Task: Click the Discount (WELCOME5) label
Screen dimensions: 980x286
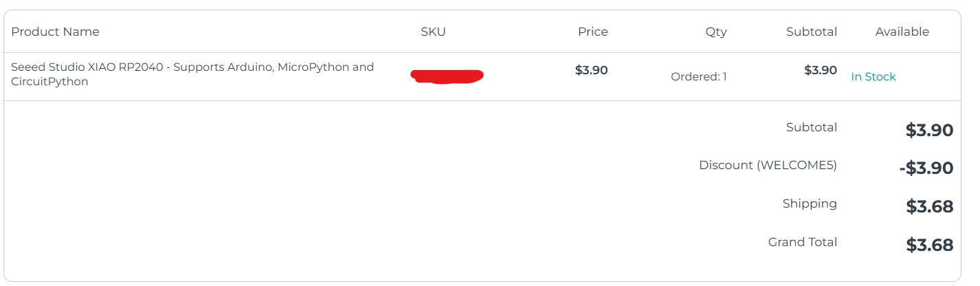Action: point(767,165)
